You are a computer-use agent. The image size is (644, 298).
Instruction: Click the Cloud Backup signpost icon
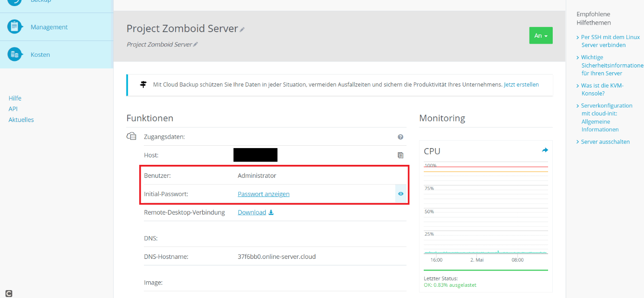point(143,85)
